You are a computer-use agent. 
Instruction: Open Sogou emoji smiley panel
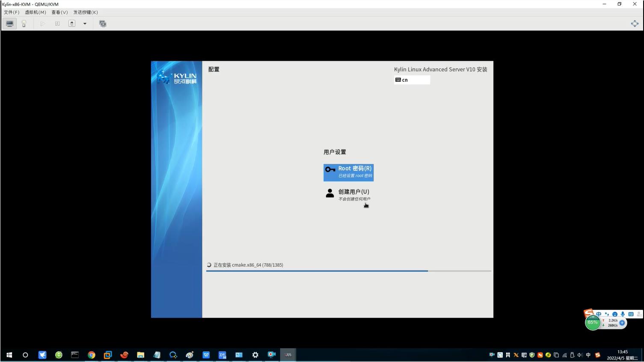(x=615, y=314)
